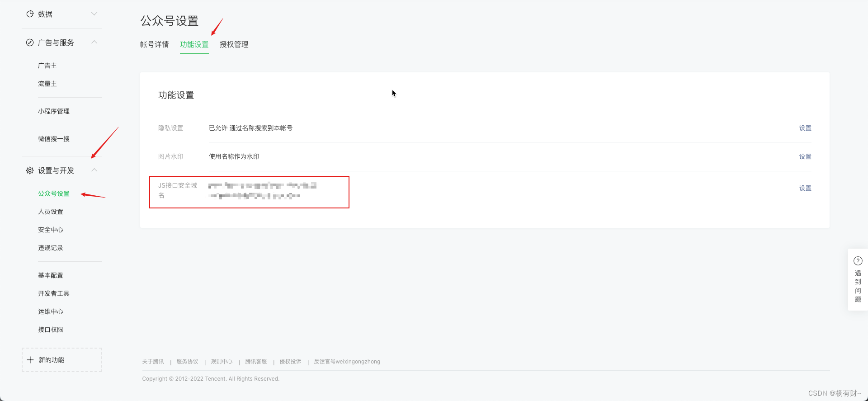Collapse the 广告与服务 section chevron

94,42
